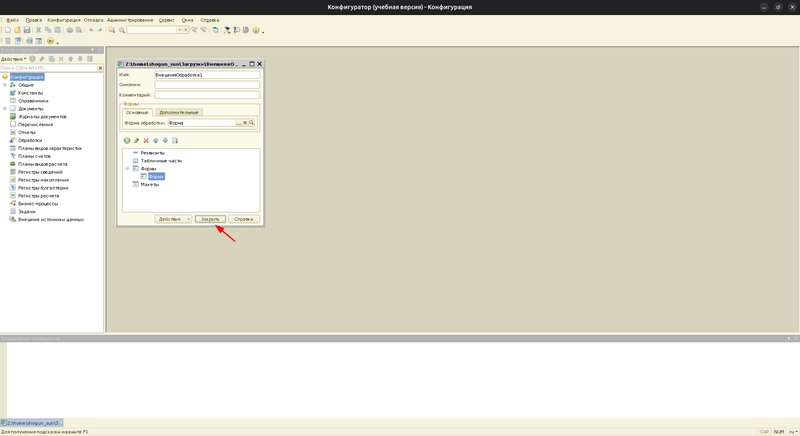Open the Администрирование menu
The image size is (800, 436).
tap(130, 20)
